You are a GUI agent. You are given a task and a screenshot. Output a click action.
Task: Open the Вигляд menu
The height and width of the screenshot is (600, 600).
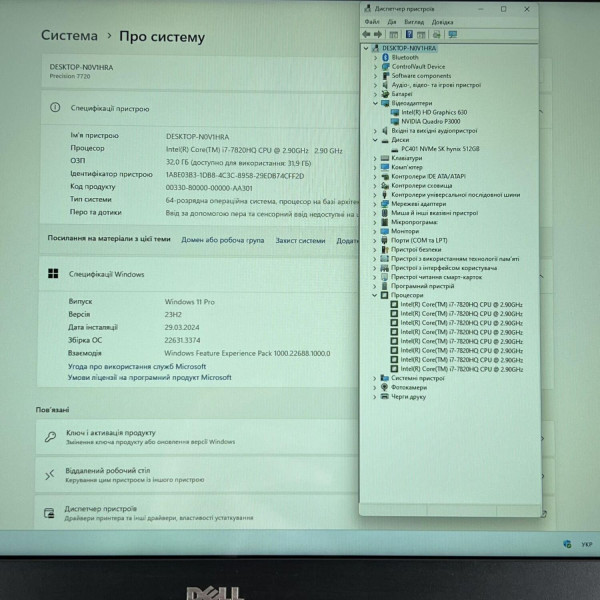[414, 22]
